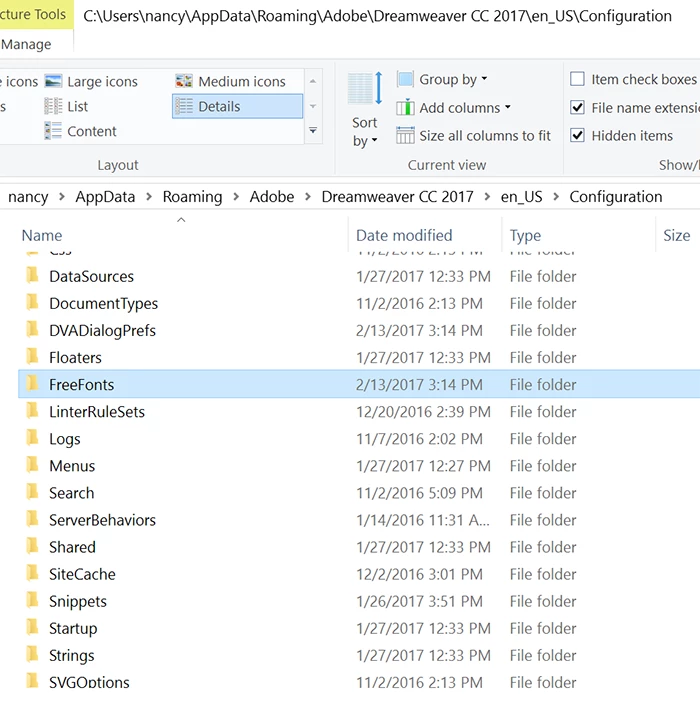Expand chevron after Dreamweaver CC 2017
Image resolution: width=700 pixels, height=704 pixels.
(x=487, y=197)
